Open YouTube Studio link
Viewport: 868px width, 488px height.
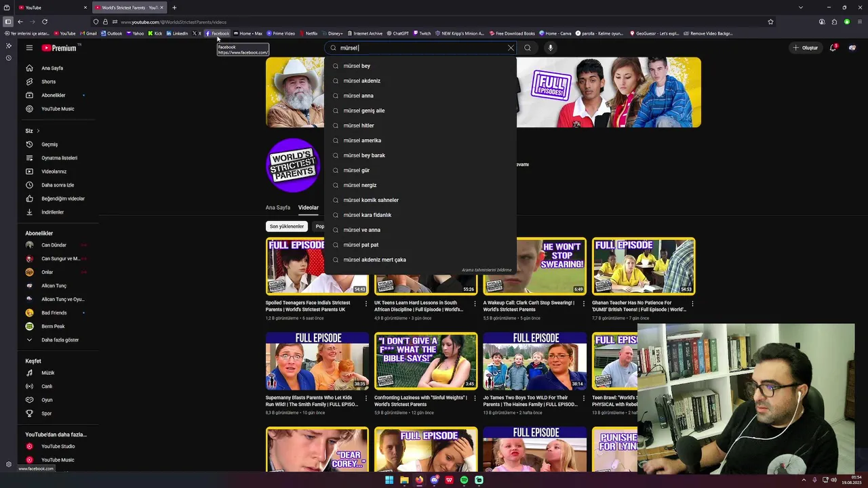[58, 446]
